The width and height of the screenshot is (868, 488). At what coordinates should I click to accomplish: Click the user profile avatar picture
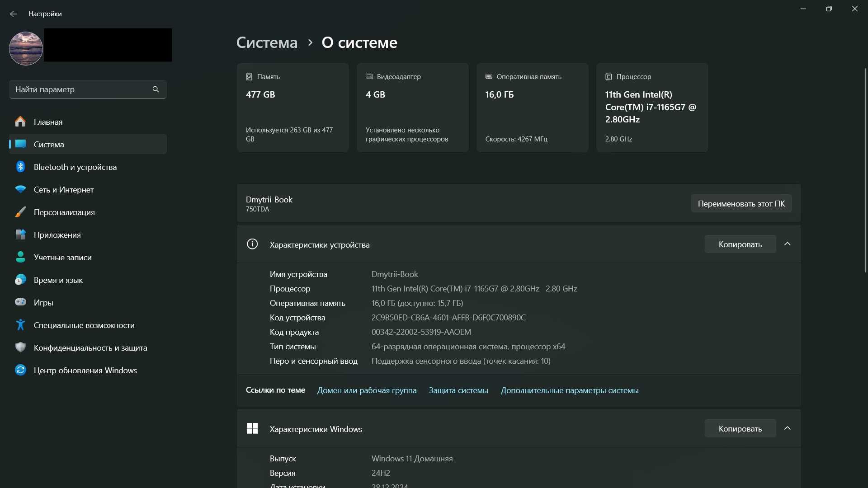(26, 48)
